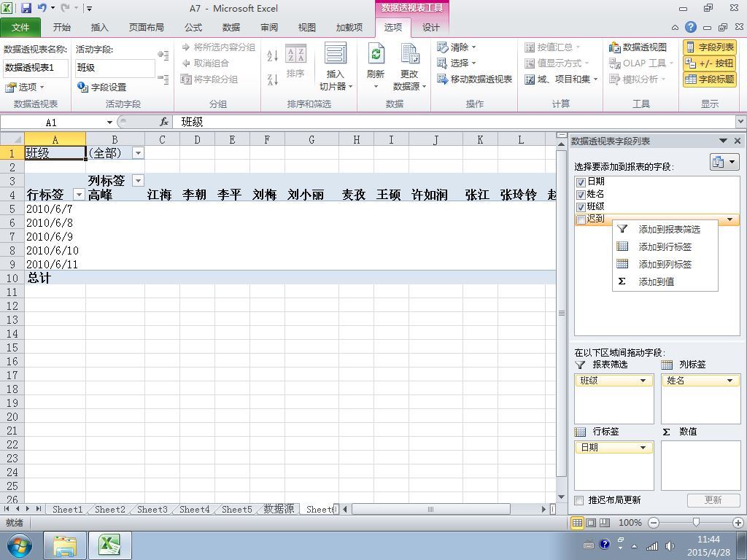Click the Expand Entire Field icon

[x=163, y=55]
